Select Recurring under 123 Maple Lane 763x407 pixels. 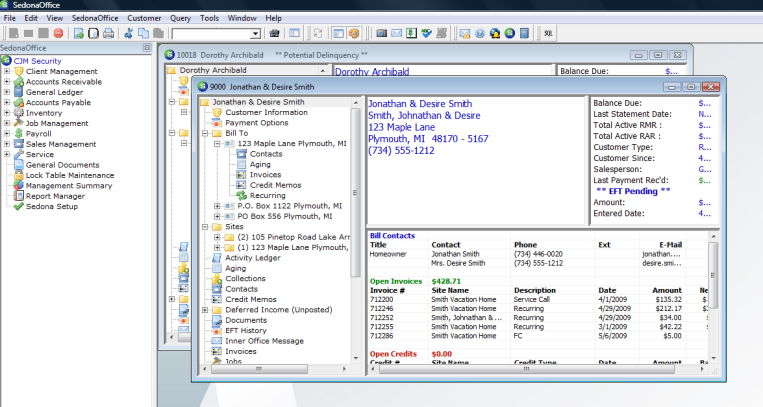click(268, 195)
